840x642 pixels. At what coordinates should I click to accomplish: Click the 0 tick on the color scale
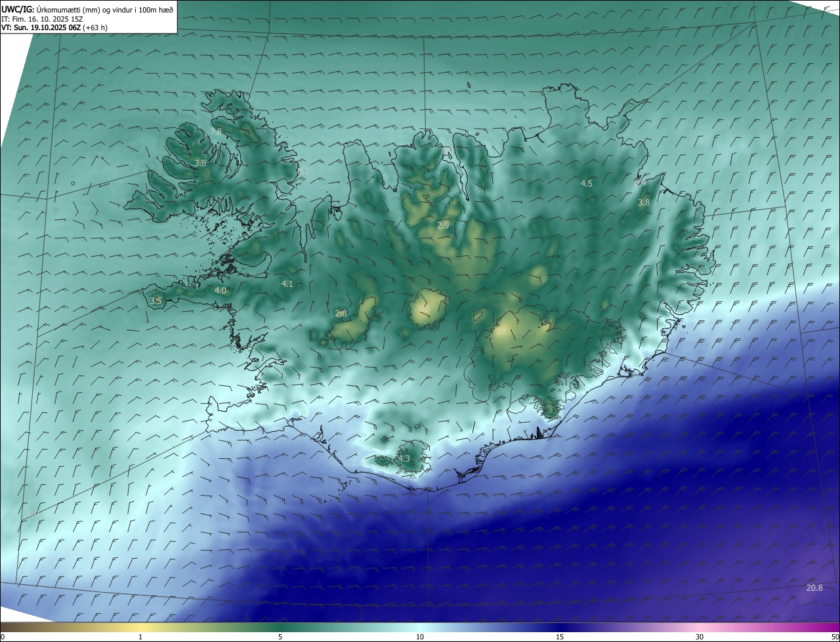(x=3, y=637)
